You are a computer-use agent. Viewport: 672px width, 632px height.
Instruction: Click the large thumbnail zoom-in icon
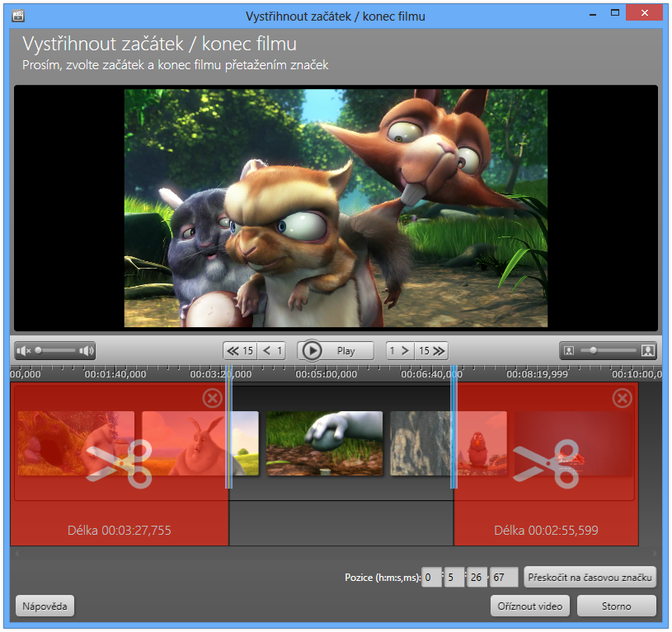tap(648, 351)
